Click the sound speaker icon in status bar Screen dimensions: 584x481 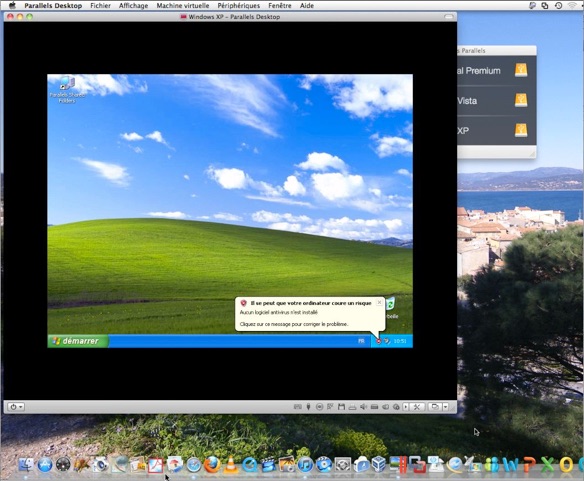pos(363,407)
